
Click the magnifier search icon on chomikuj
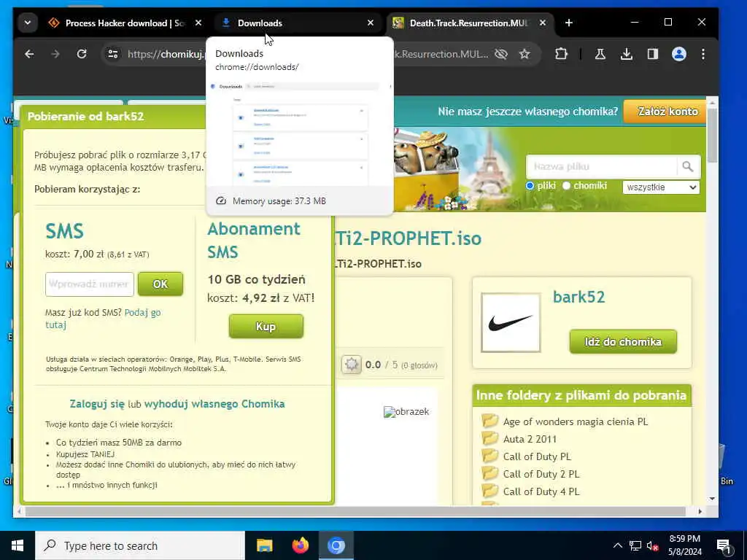(x=687, y=167)
